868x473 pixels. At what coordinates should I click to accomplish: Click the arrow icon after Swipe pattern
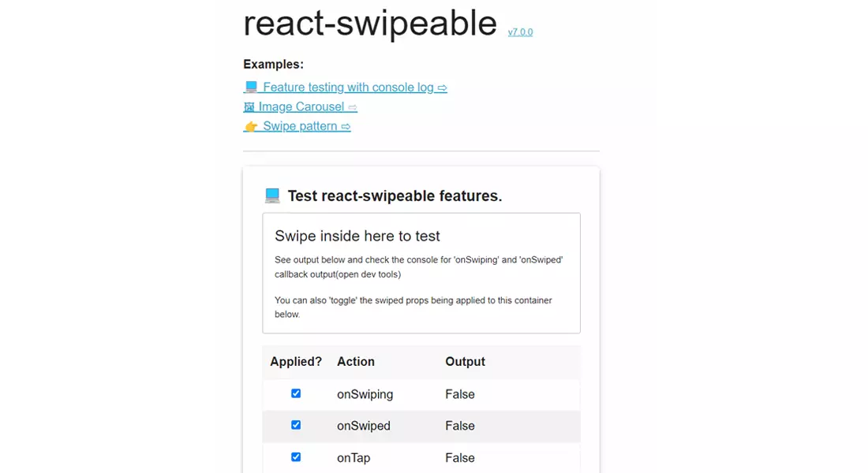(x=346, y=127)
